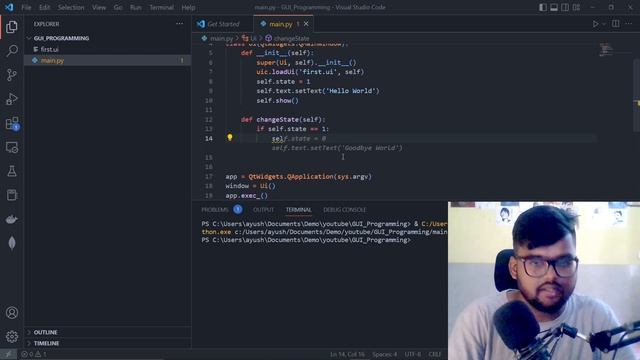Screen dimensions: 640x360
Task: Click CRLF line ending in status bar
Action: [x=435, y=354]
